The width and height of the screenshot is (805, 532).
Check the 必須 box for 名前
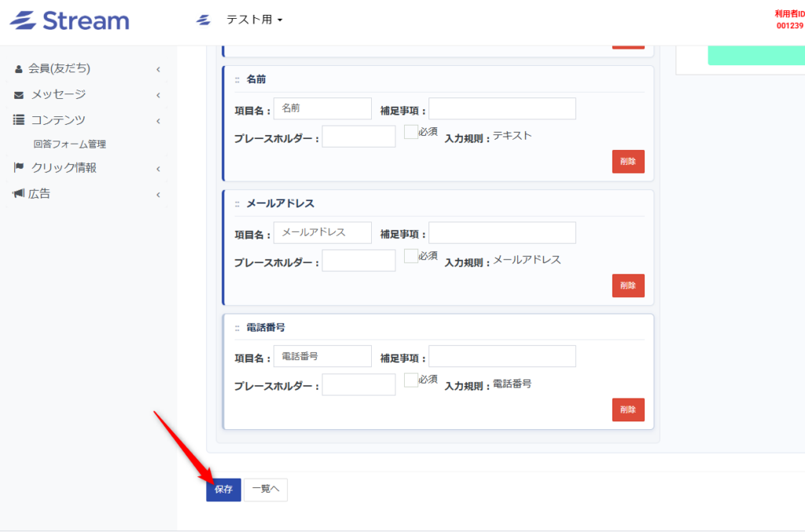point(410,132)
